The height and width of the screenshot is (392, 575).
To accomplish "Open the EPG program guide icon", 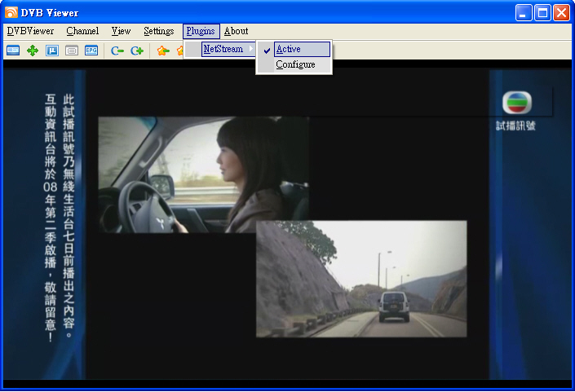I will 91,51.
